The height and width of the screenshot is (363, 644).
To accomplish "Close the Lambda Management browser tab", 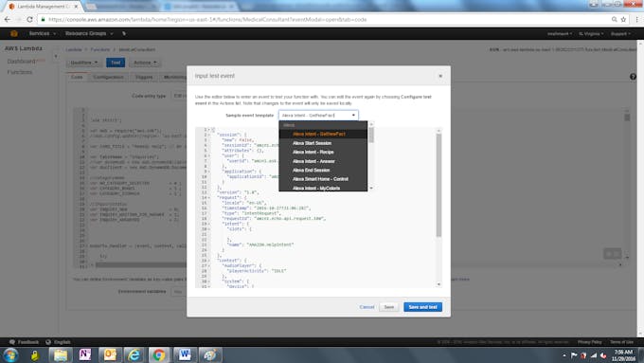I will coord(76,7).
